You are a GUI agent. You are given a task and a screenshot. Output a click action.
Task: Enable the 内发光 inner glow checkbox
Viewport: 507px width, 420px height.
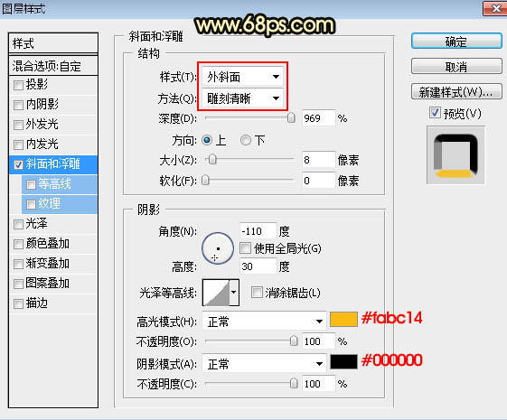[x=18, y=145]
